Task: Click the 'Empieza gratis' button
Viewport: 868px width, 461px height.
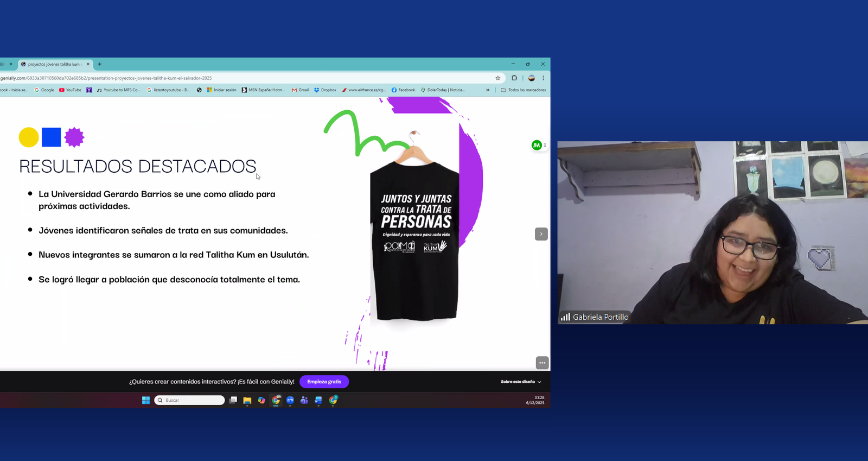Action: pyautogui.click(x=324, y=382)
